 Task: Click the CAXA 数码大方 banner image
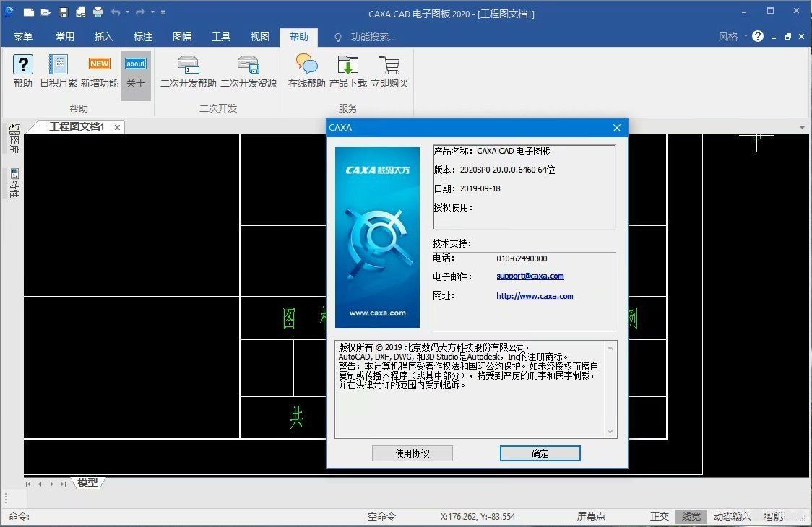pyautogui.click(x=378, y=238)
